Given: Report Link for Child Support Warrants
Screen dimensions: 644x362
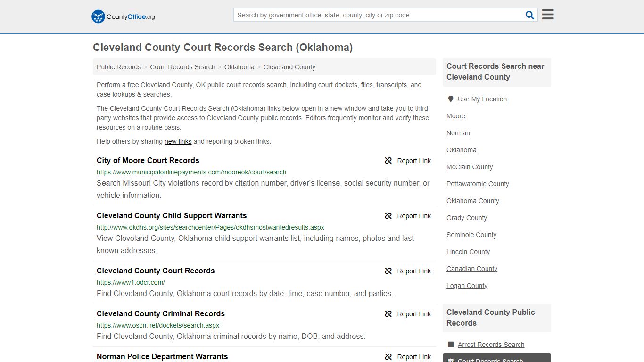Looking at the screenshot, I should click(414, 216).
